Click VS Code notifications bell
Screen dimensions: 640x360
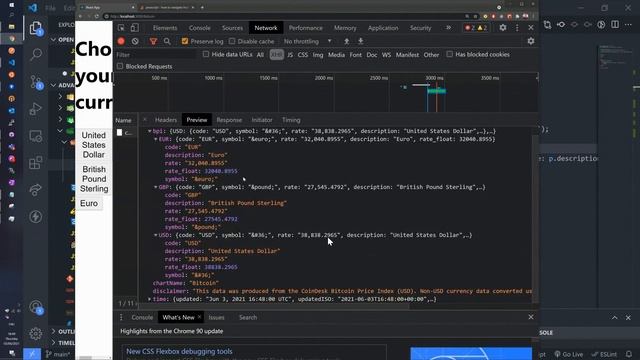[629, 354]
